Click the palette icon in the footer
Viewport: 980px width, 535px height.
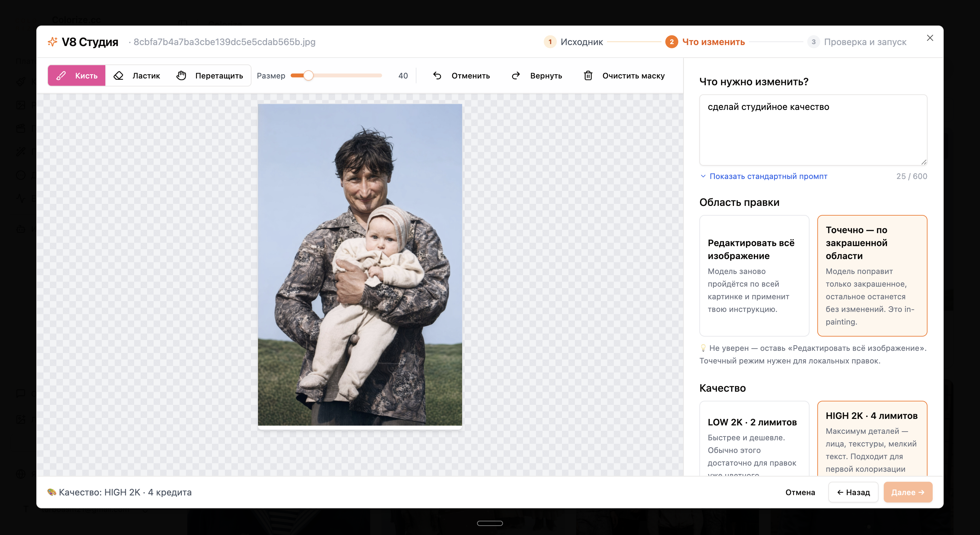point(52,492)
